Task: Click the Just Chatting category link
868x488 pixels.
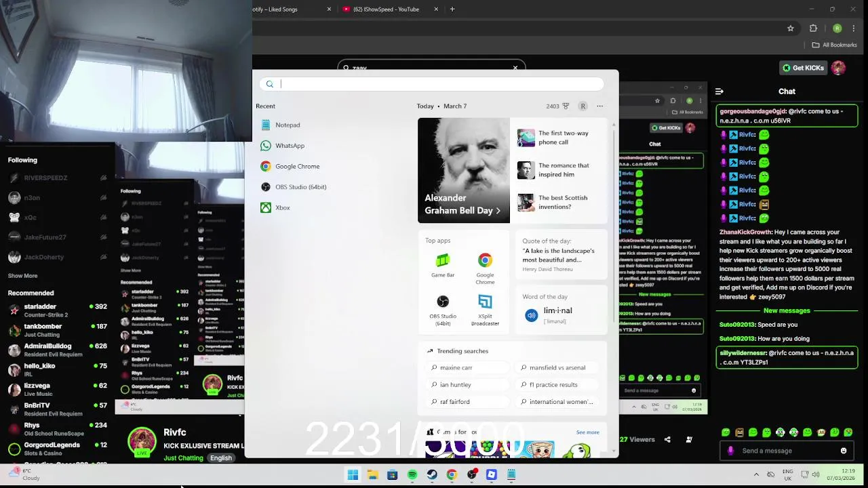Action: coord(183,458)
